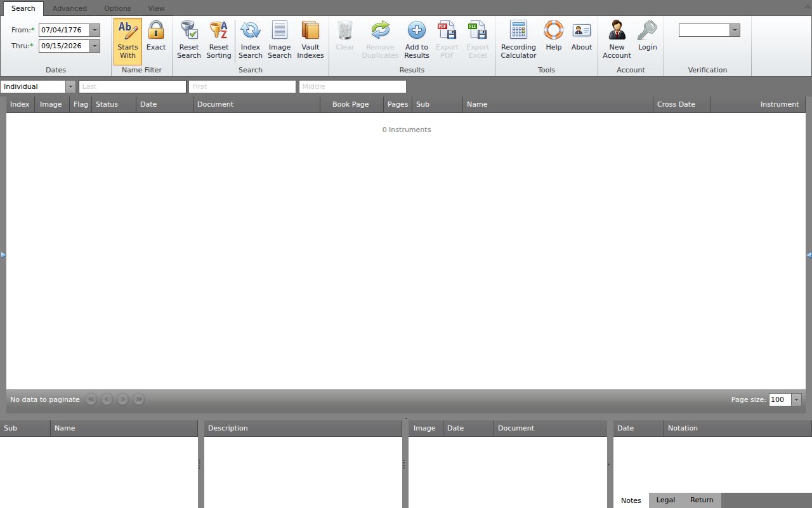Click the Export PDF icon

pos(447,30)
